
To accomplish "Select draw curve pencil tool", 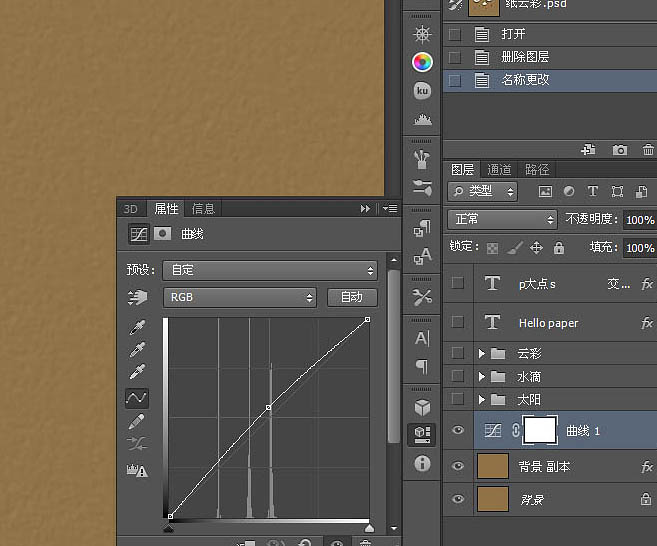I will 137,422.
